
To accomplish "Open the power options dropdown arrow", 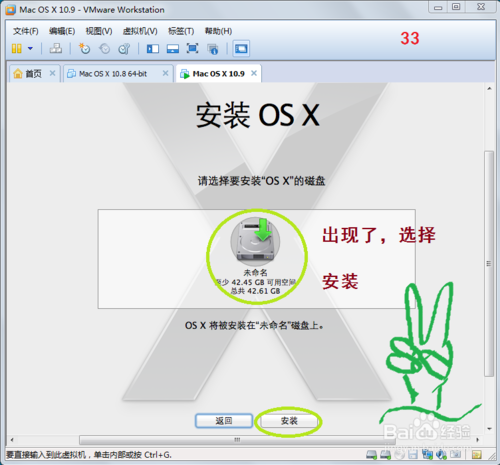I will pos(30,49).
